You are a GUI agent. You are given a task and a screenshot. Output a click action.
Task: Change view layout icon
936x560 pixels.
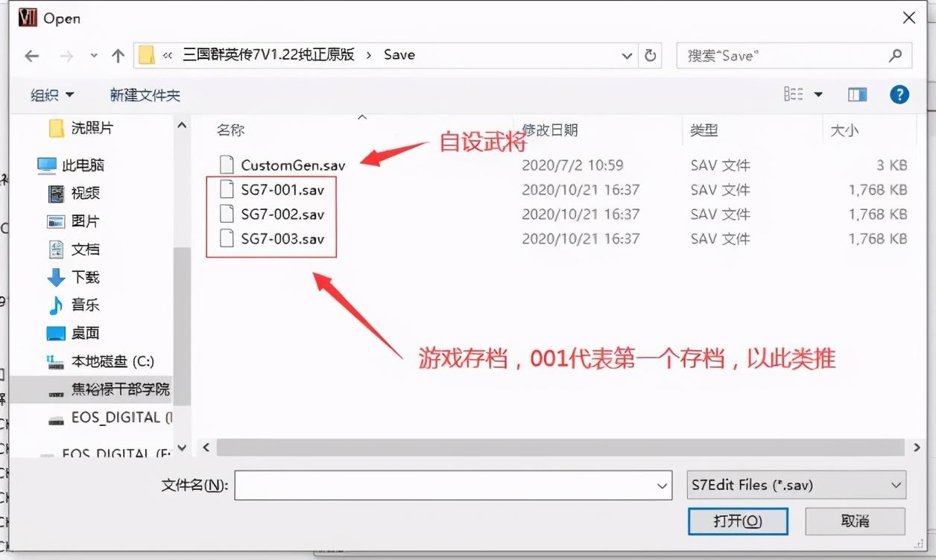coord(794,94)
